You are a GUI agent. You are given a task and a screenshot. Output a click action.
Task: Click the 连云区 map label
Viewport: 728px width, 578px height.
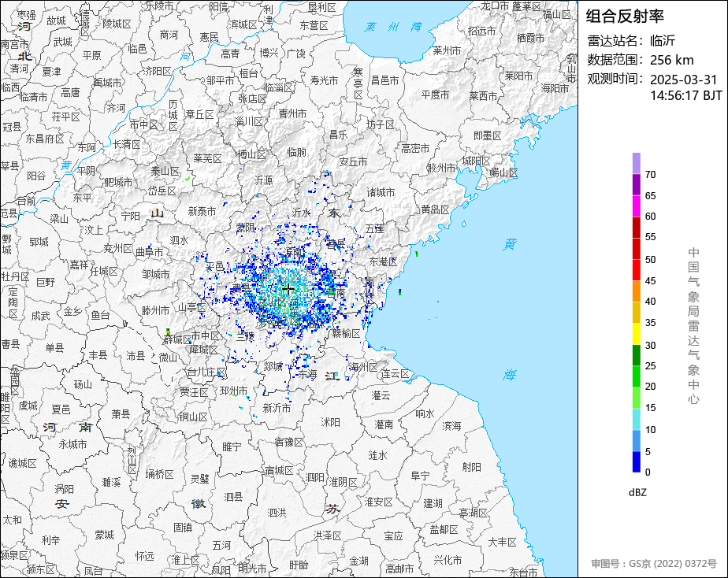coord(395,374)
